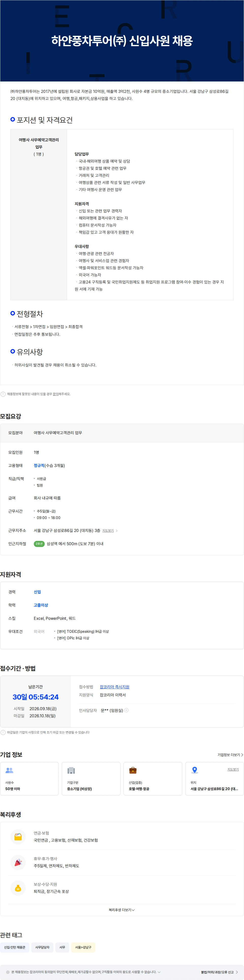Click the info icon in footer notice
Screen dimensions: 244x980
pyautogui.click(x=8, y=972)
